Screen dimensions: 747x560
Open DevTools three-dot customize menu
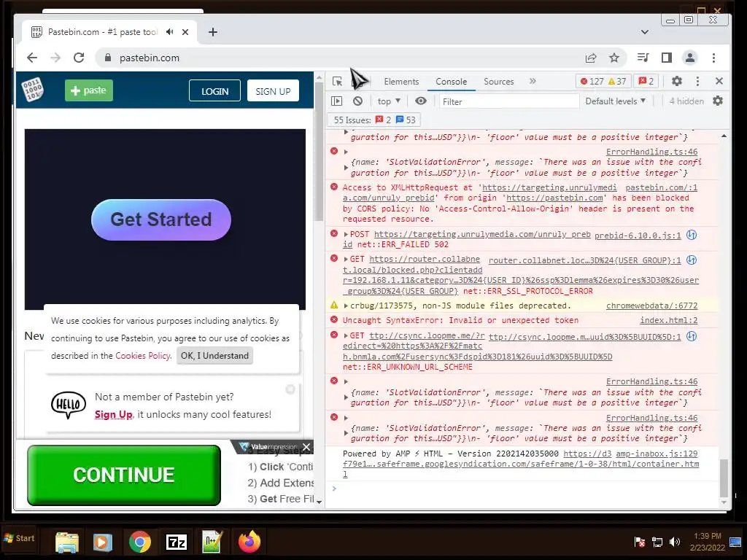pos(697,82)
